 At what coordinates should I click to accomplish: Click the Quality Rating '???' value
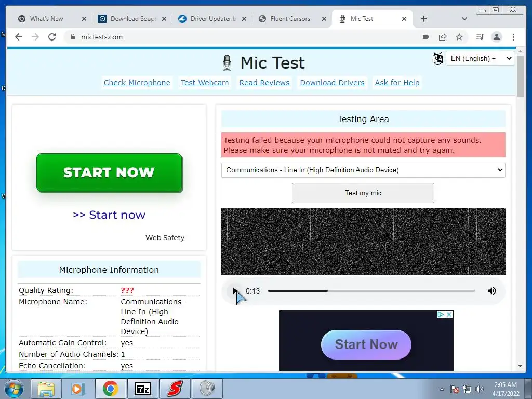click(x=127, y=290)
